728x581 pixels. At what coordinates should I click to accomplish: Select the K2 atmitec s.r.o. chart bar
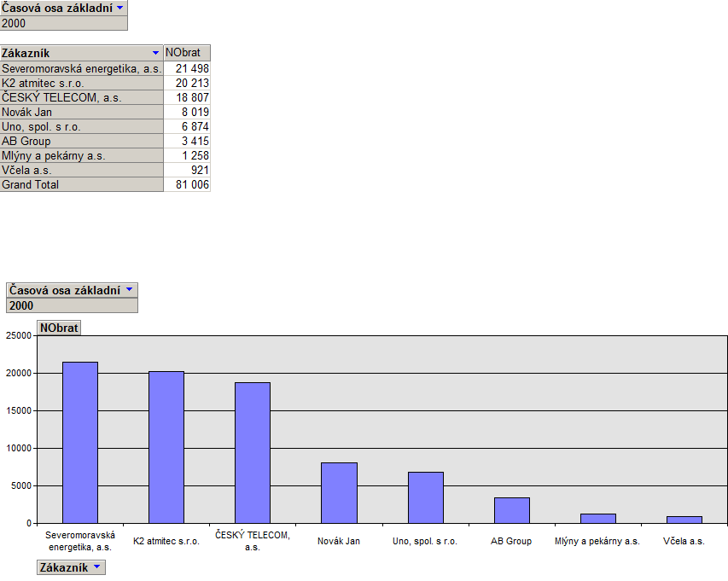[166, 447]
